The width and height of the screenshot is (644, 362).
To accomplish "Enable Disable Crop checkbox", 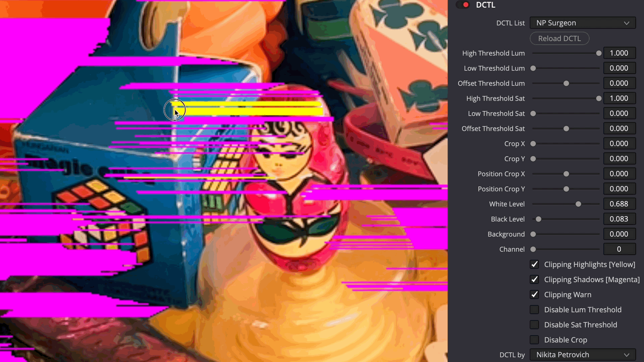I will click(535, 340).
